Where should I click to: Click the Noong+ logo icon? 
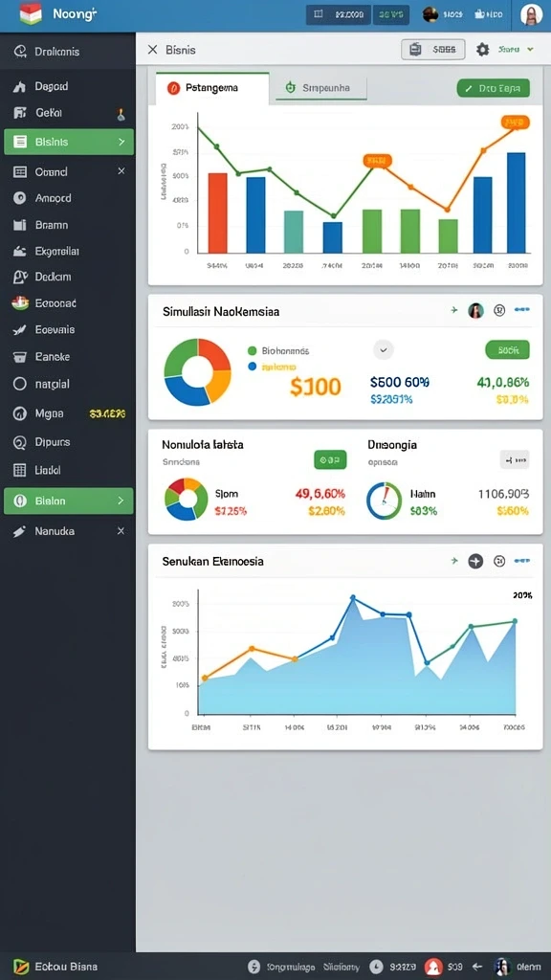coord(31,13)
